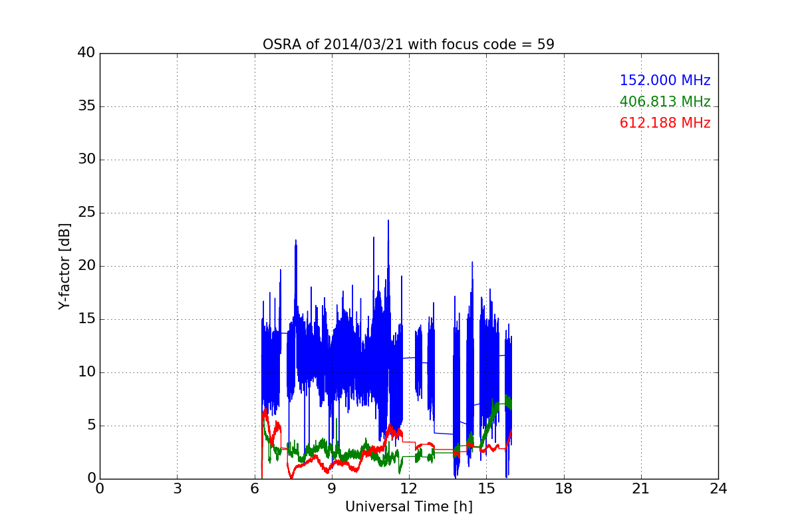Viewport: 798px width, 532px height.
Task: Select the green 406.813 MHz legend label
Action: point(665,102)
